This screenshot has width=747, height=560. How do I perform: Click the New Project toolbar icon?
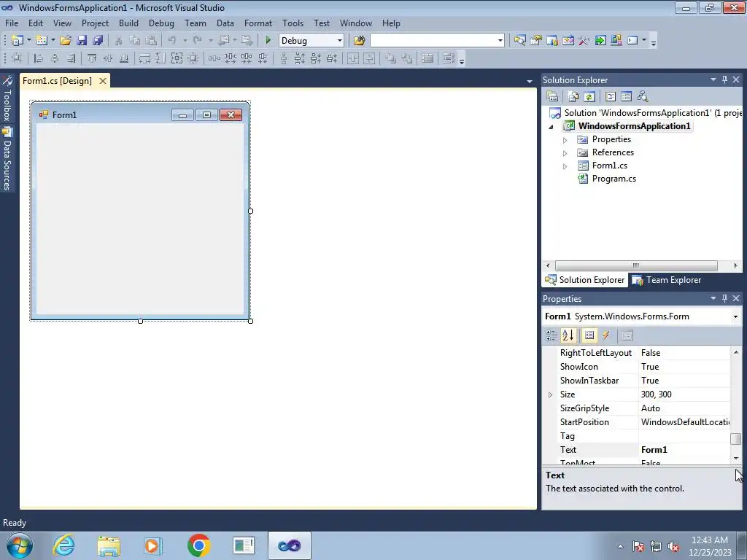pos(18,41)
